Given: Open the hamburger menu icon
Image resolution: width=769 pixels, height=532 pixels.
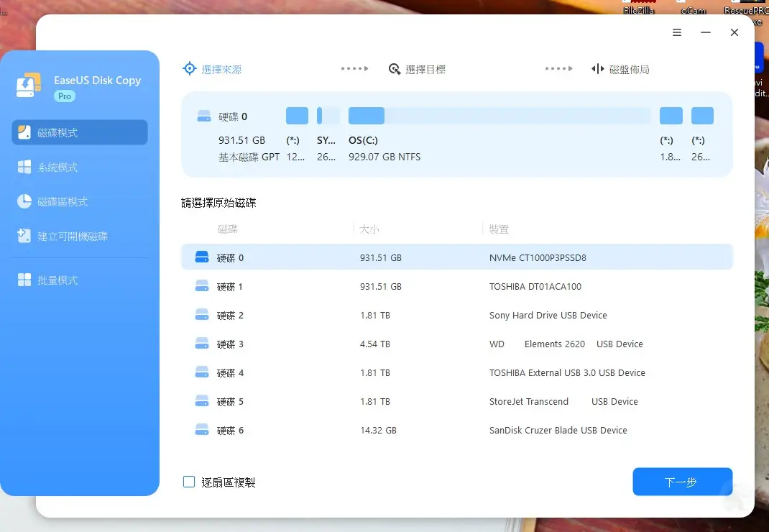Looking at the screenshot, I should point(677,32).
